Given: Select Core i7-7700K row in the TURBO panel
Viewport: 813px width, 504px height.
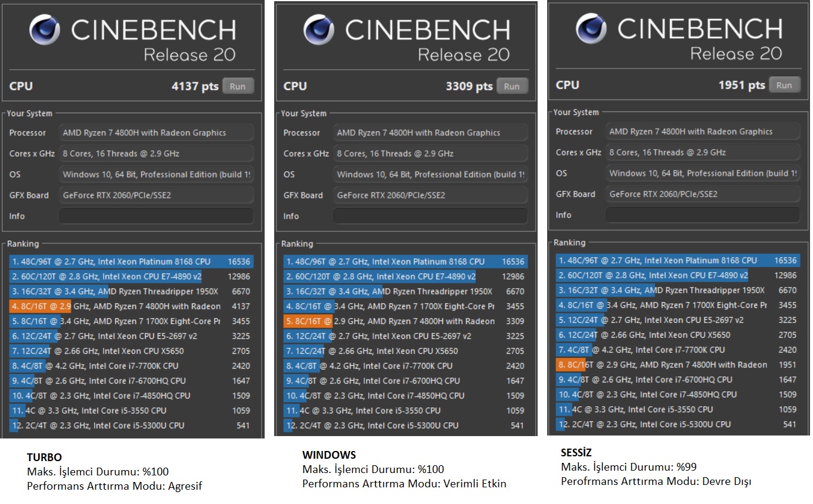Looking at the screenshot, I should click(131, 366).
